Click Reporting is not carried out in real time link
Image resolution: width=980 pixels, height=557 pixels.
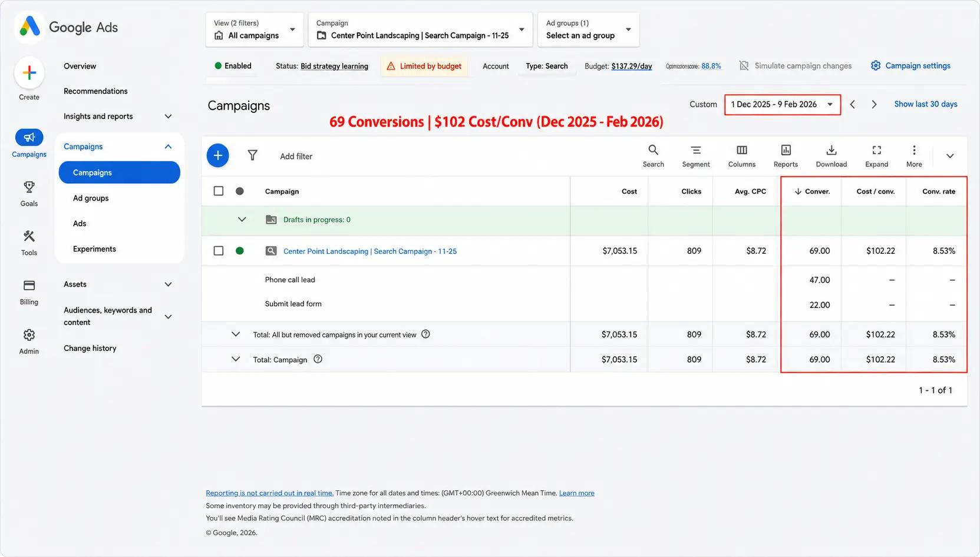click(270, 493)
